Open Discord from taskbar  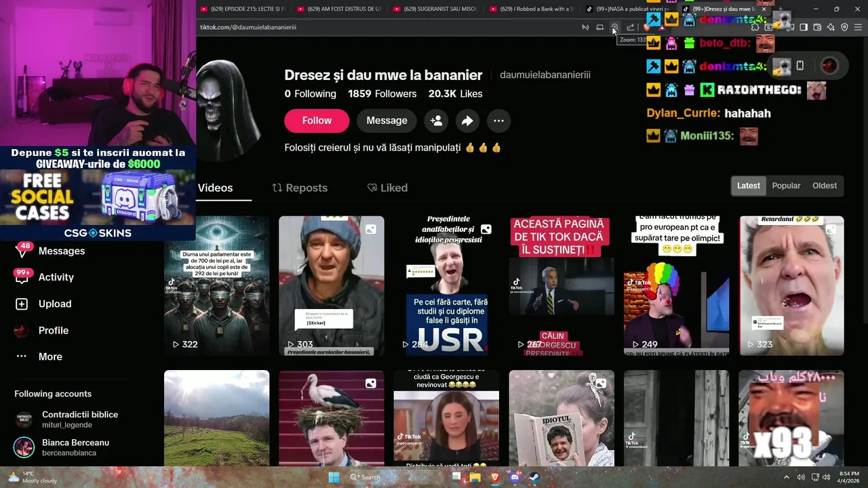click(515, 477)
